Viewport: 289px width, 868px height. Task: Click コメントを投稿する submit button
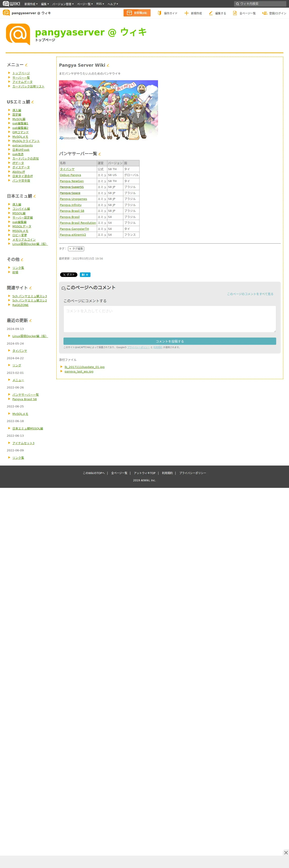pos(169,341)
